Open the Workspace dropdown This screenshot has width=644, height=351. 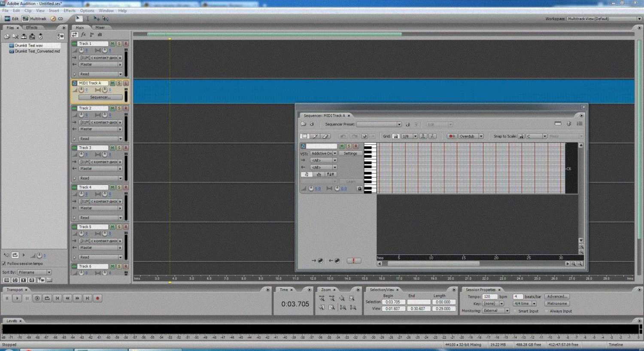(x=604, y=19)
